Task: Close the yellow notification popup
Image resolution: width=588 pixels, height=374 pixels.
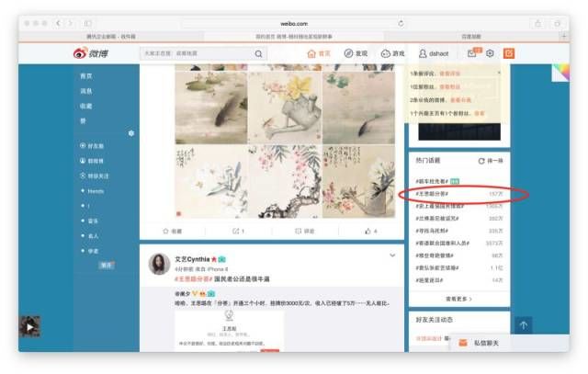Action: (x=499, y=73)
